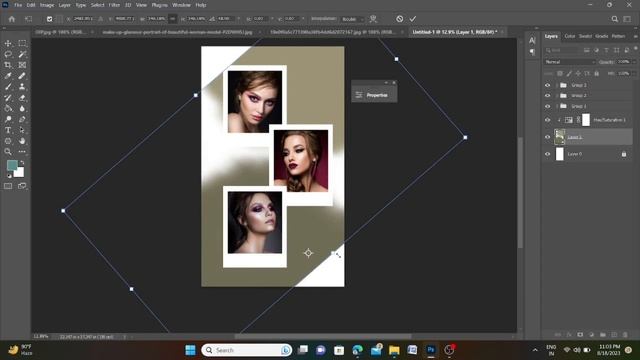
Task: Select the Move tool
Action: click(x=8, y=43)
